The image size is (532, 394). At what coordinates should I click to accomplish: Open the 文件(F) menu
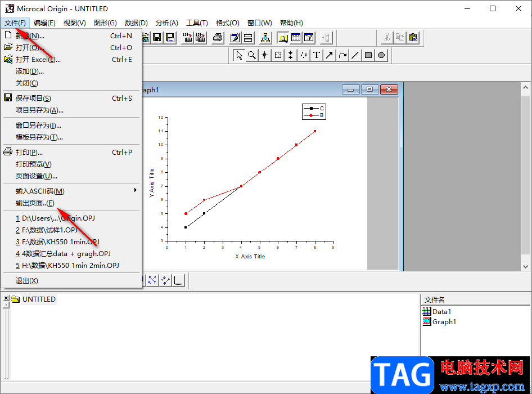[x=15, y=23]
